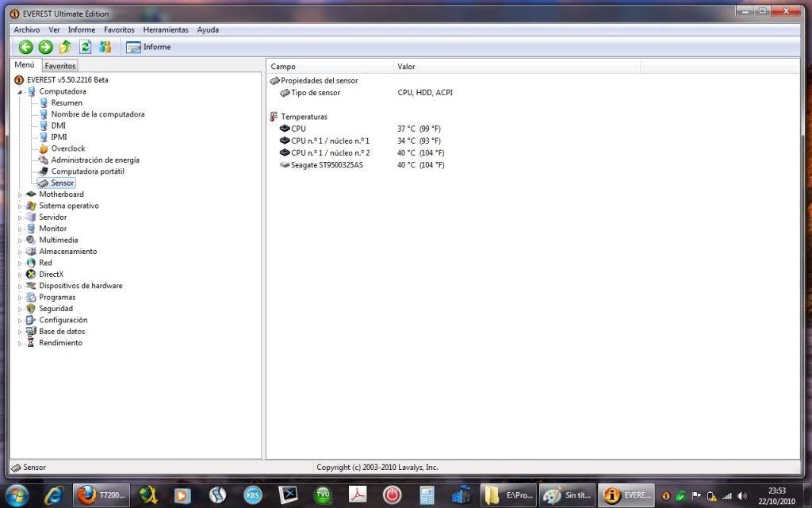
Task: Open the Ayuda menu
Action: (208, 30)
